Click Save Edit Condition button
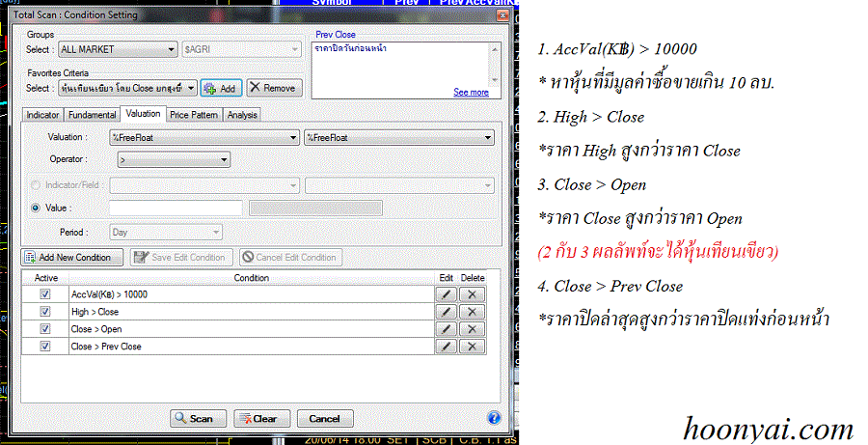868x445 pixels. (180, 257)
